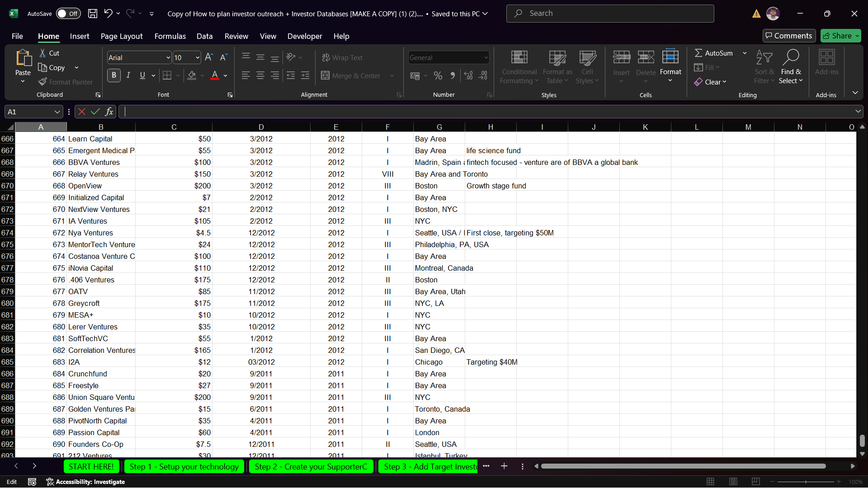Toggle Underline formatting

(142, 75)
